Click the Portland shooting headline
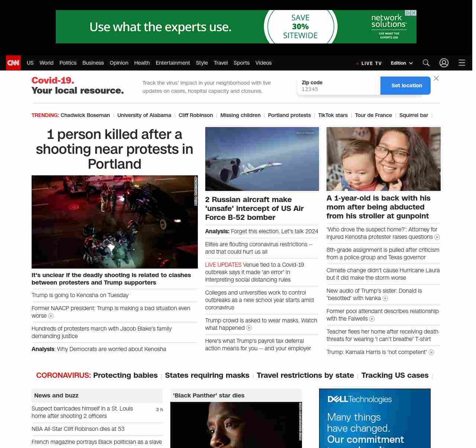Image resolution: width=476 pixels, height=448 pixels. point(115,149)
